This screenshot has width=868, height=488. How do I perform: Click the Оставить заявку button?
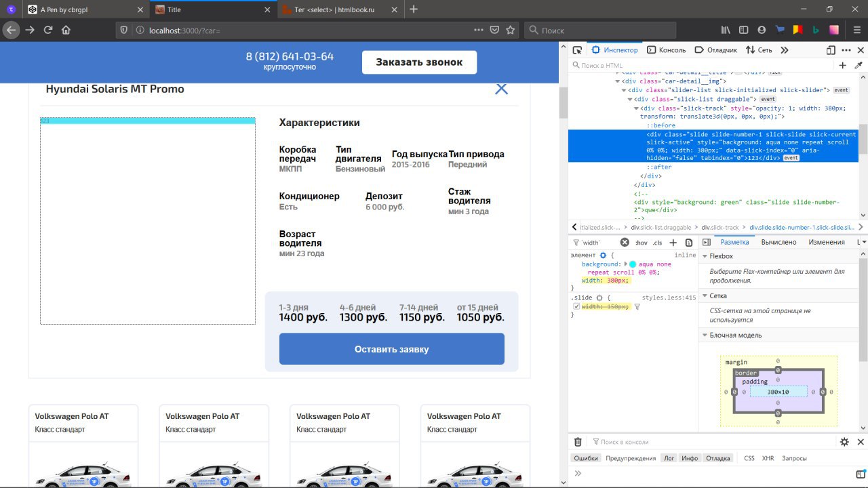[x=392, y=349]
